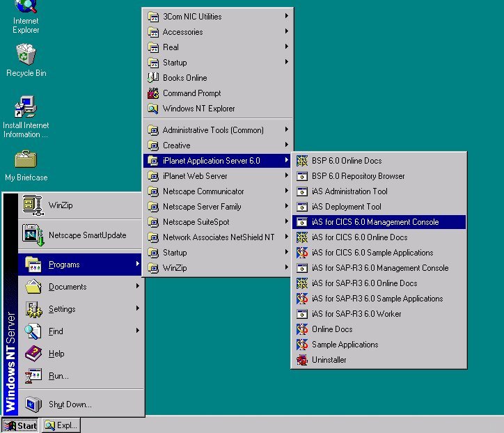Image resolution: width=504 pixels, height=433 pixels.
Task: Open the Documents submenu
Action: (80, 287)
